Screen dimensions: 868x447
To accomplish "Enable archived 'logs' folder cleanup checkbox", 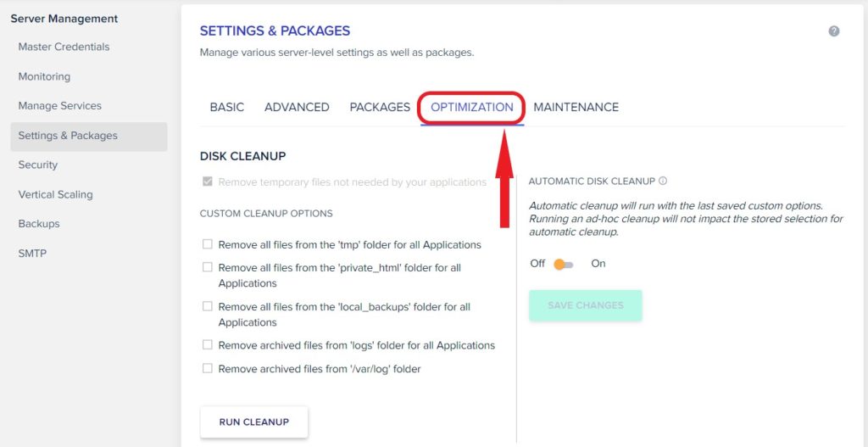I will [207, 345].
